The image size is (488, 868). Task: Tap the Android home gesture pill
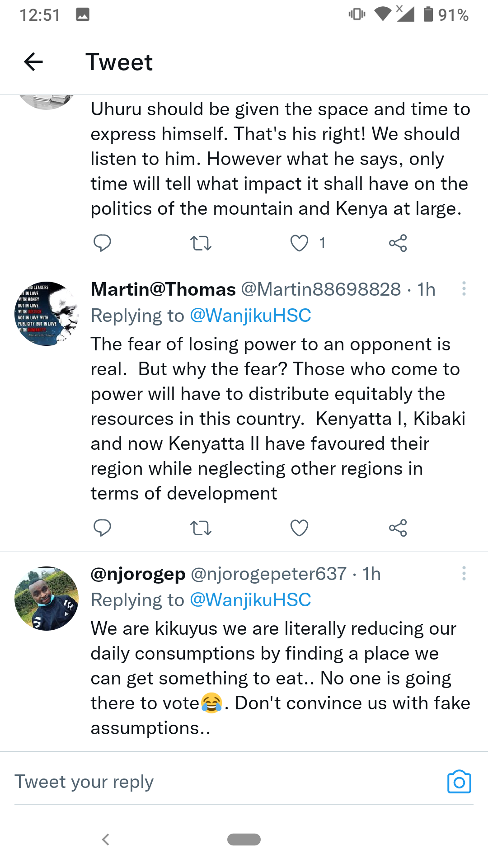pos(244,839)
